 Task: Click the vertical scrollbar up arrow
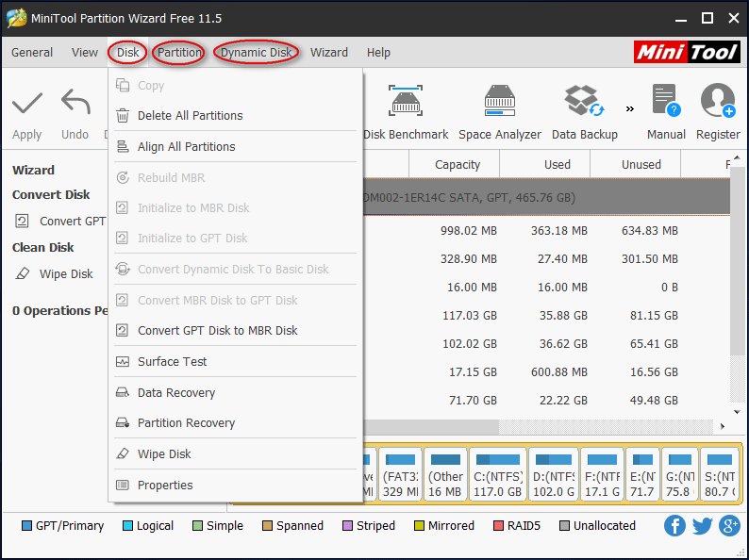coord(737,157)
